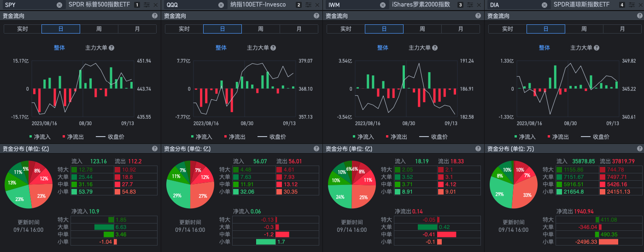Show 主力大单 help tooltip in DIA panel
This screenshot has height=252, width=644.
(x=597, y=48)
